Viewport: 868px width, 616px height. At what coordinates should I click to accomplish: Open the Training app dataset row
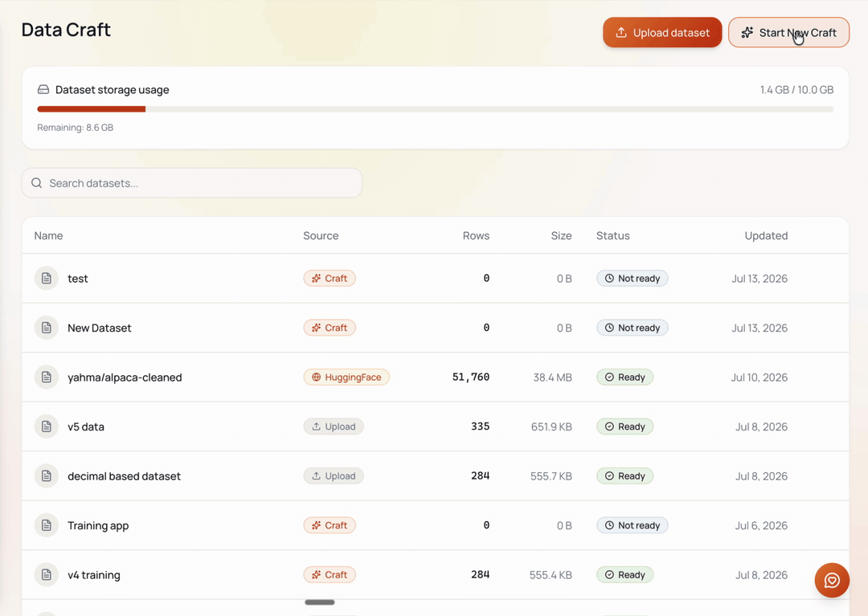(435, 525)
